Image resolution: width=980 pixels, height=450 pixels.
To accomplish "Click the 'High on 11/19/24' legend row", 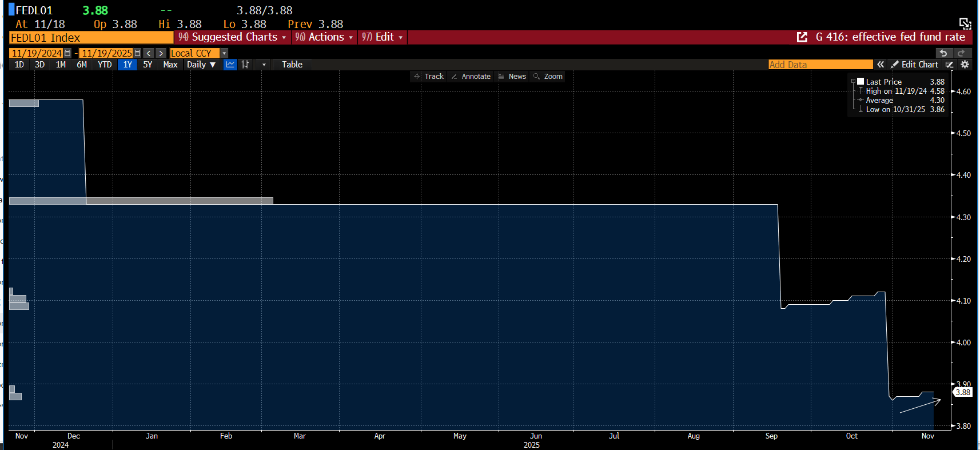I will [902, 91].
